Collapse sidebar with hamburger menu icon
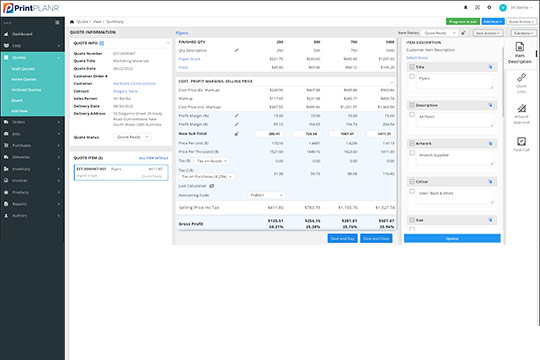This screenshot has width=540, height=360. tap(57, 23)
